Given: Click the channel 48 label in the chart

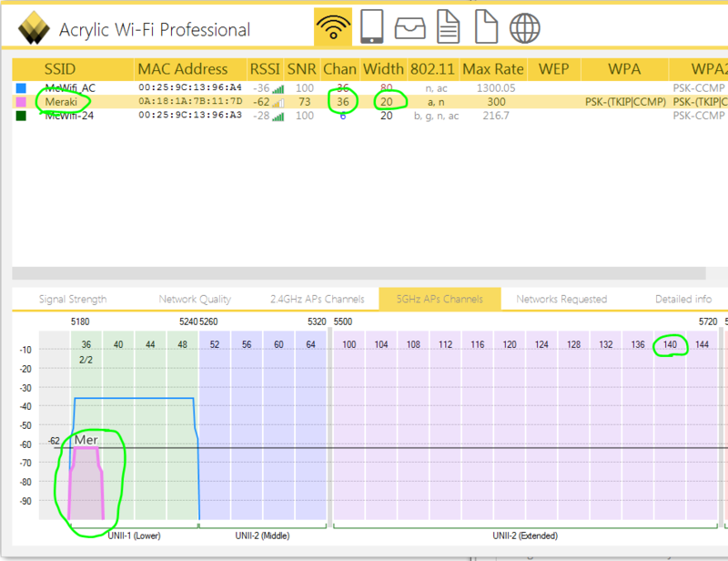Looking at the screenshot, I should tap(183, 344).
